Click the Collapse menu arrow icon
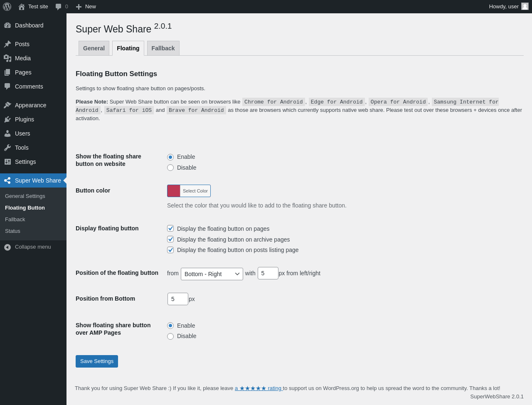532x405 pixels. (x=7, y=247)
